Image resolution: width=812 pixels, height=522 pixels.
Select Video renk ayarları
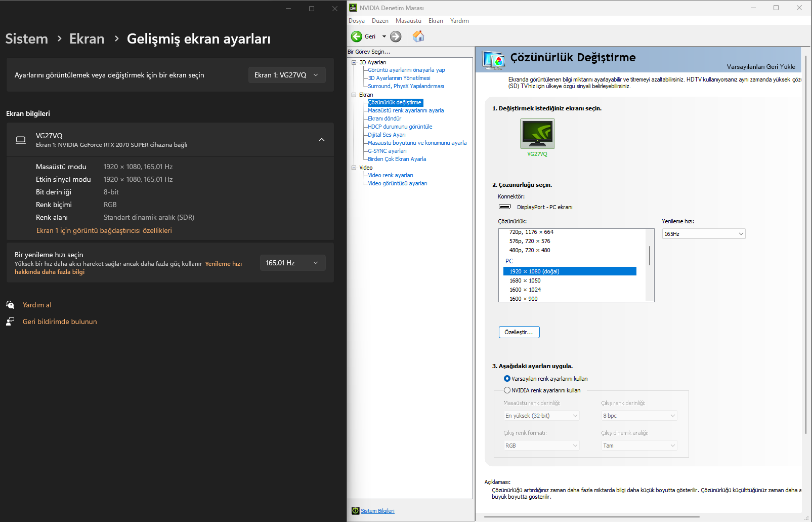391,175
